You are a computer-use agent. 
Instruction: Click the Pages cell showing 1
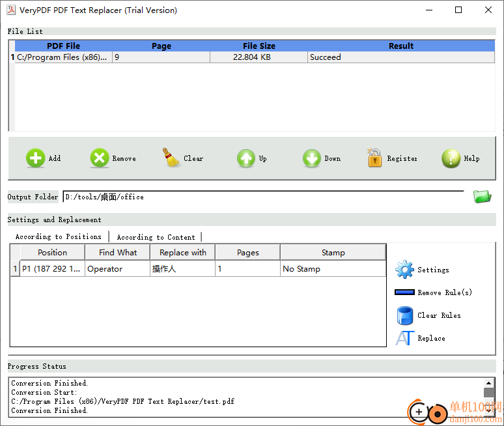pos(247,269)
